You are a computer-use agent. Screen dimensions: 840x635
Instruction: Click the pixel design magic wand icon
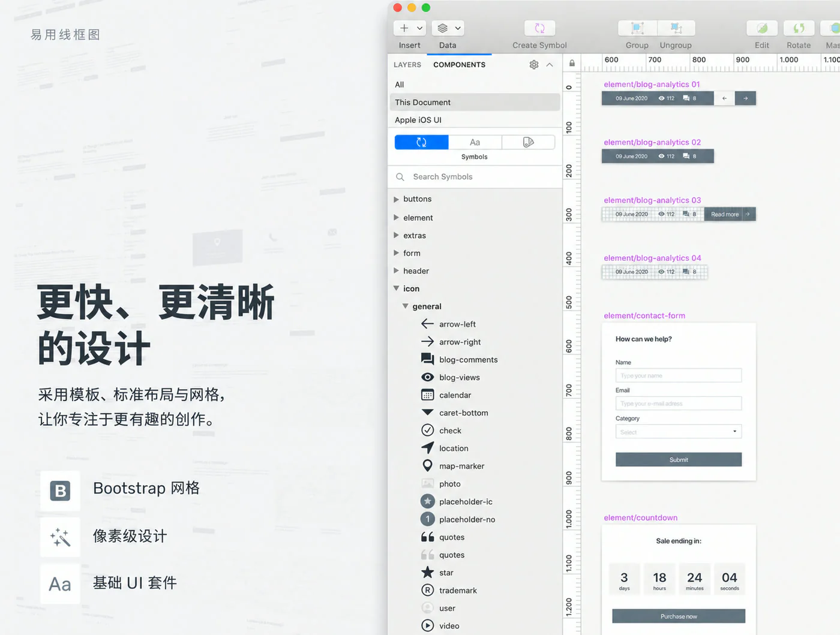60,537
